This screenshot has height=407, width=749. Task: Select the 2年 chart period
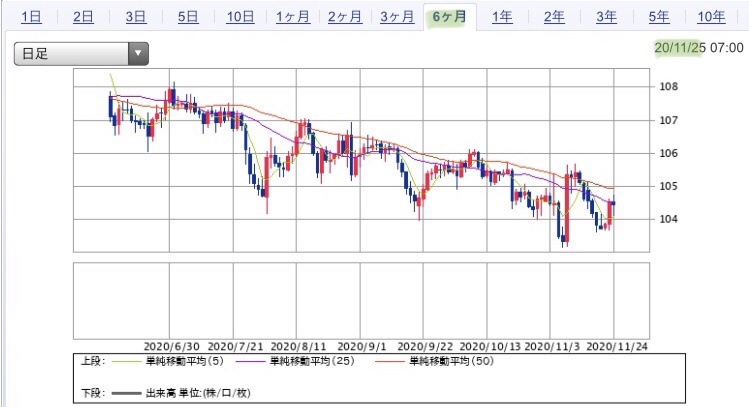pyautogui.click(x=554, y=17)
